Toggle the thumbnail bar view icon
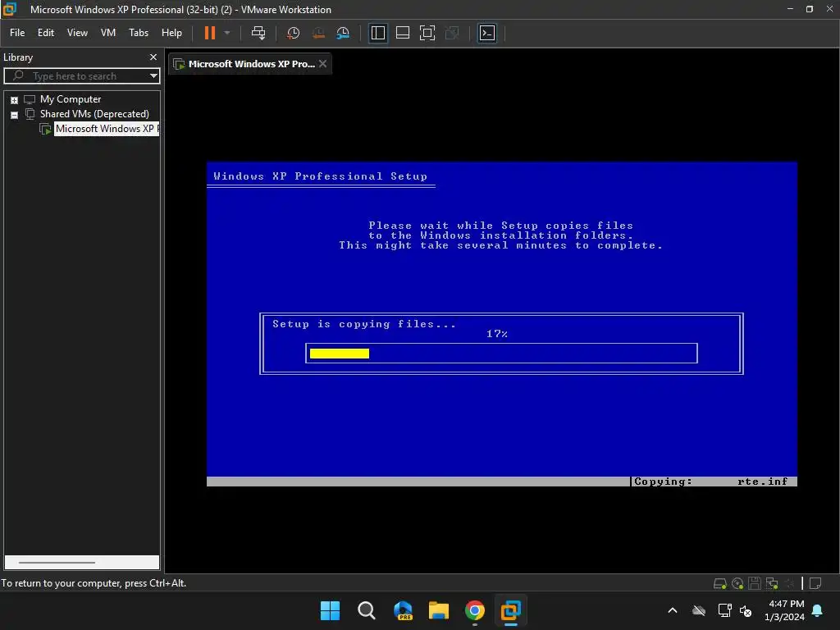Image resolution: width=840 pixels, height=630 pixels. 402,33
